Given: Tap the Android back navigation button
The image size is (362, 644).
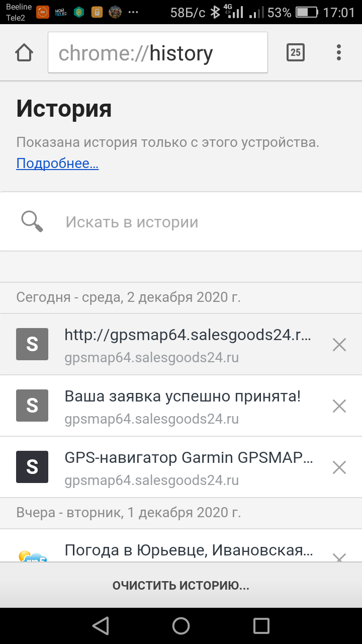Looking at the screenshot, I should [101, 625].
